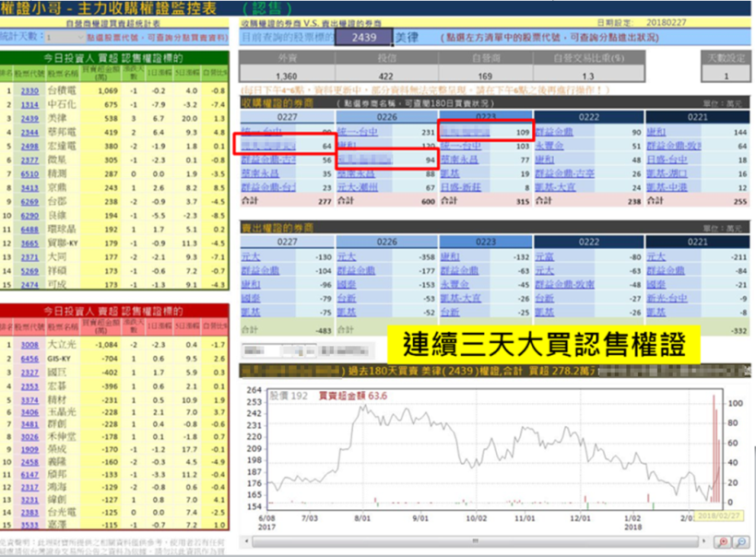The width and height of the screenshot is (756, 557).
Task: Open 日盛-新莊 broker link under 0223
Action: point(460,187)
